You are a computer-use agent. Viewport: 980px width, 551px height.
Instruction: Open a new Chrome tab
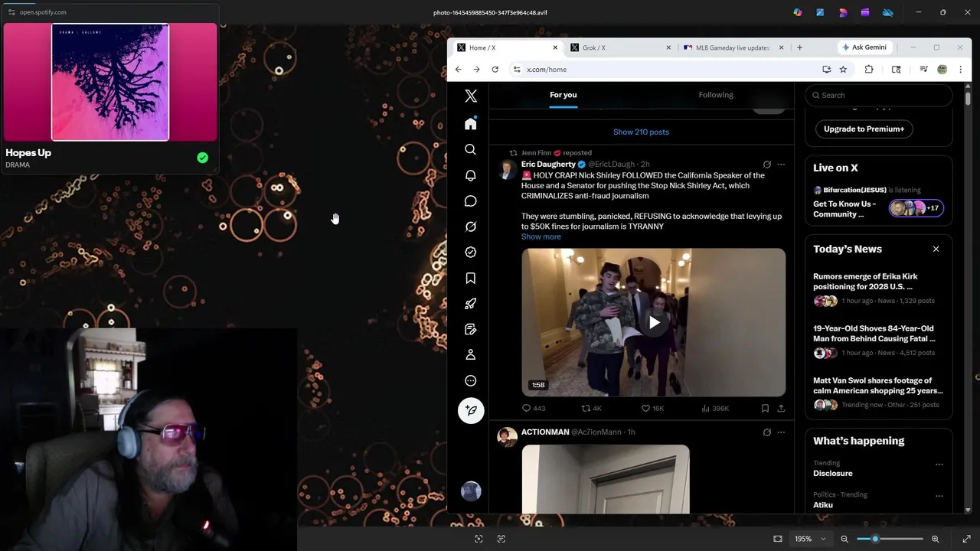coord(799,47)
